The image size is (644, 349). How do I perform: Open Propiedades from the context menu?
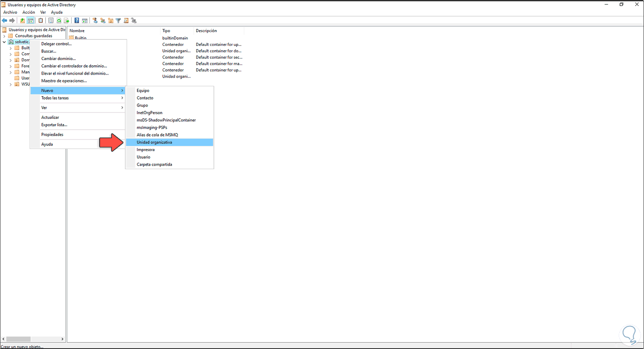click(x=78, y=134)
